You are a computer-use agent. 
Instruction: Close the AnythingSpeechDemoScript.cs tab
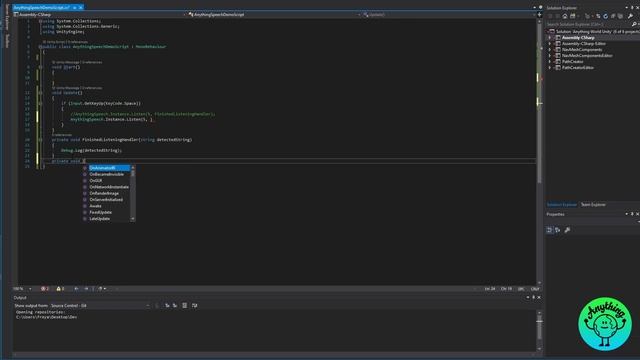(x=81, y=7)
